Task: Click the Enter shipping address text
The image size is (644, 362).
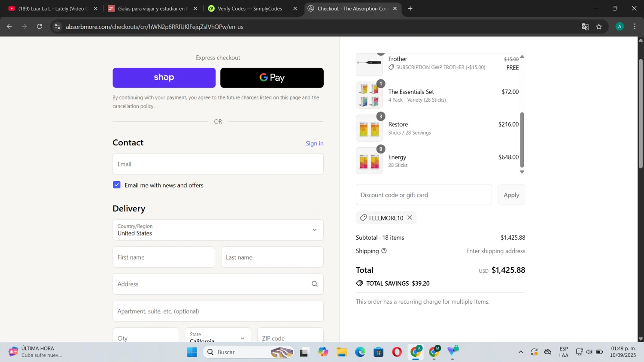Action: [x=495, y=251]
